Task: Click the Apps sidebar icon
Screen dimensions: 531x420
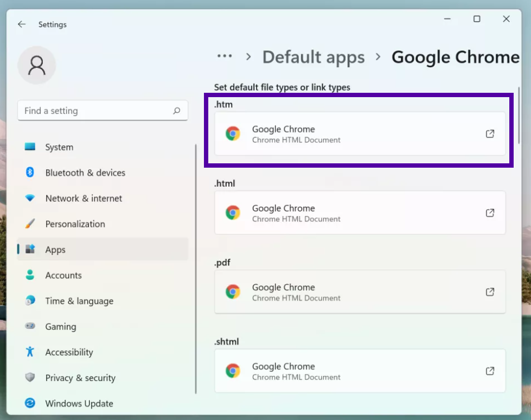Action: (30, 249)
